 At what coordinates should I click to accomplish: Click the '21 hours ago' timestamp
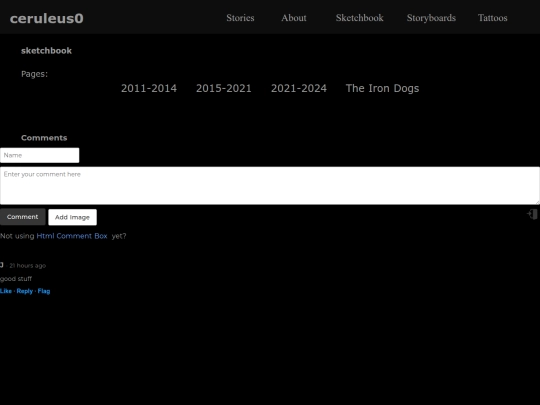click(28, 266)
